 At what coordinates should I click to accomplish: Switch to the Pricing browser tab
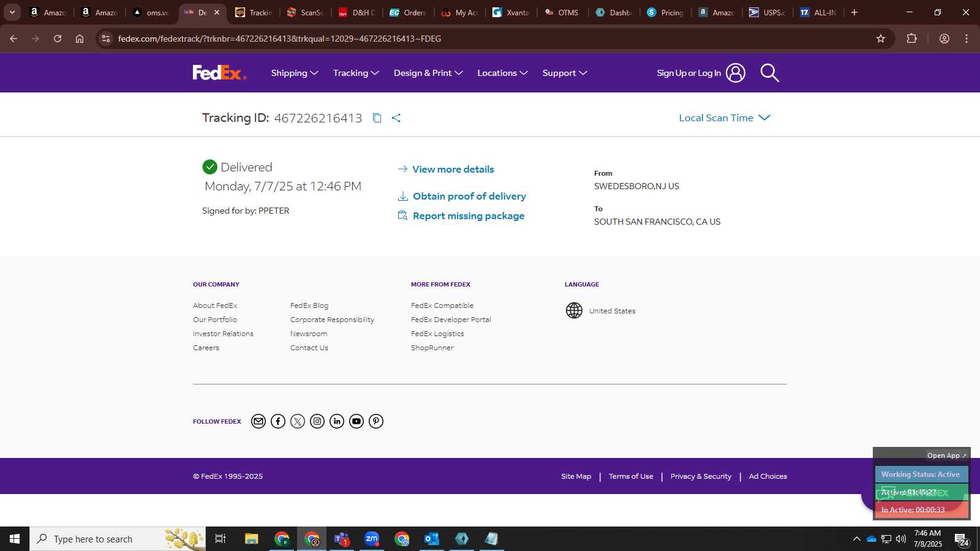665,12
